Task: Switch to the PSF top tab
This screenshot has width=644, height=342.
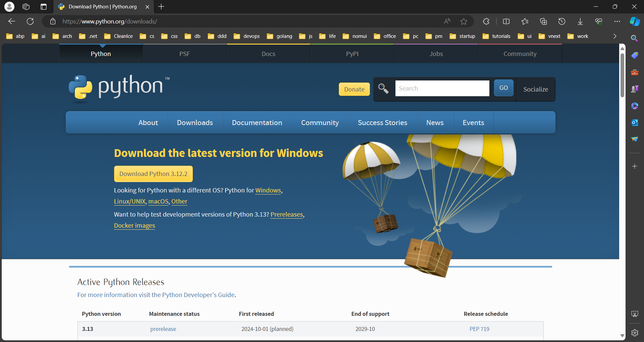Action: [185, 54]
